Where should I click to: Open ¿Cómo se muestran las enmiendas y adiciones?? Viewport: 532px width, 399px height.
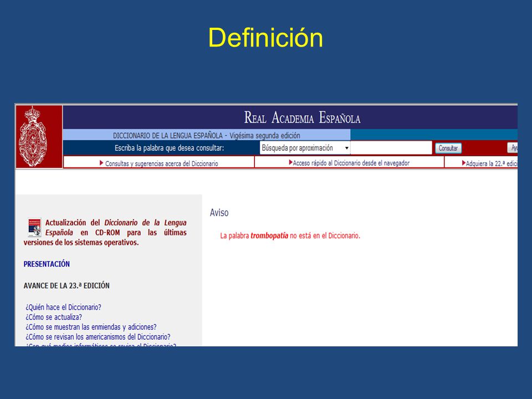point(91,327)
